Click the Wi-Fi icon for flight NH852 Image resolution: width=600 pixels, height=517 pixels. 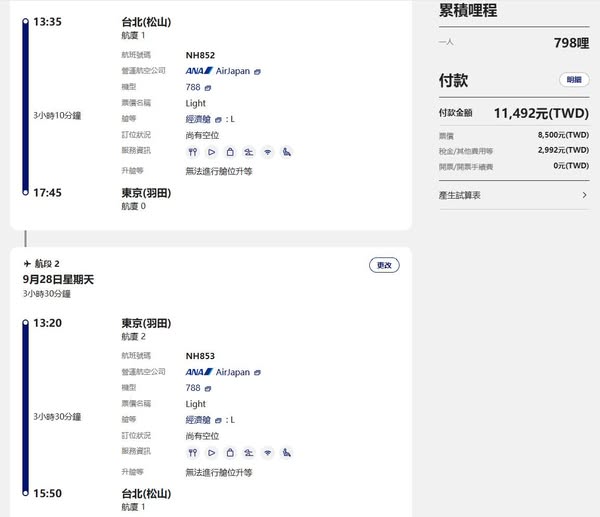pos(267,152)
